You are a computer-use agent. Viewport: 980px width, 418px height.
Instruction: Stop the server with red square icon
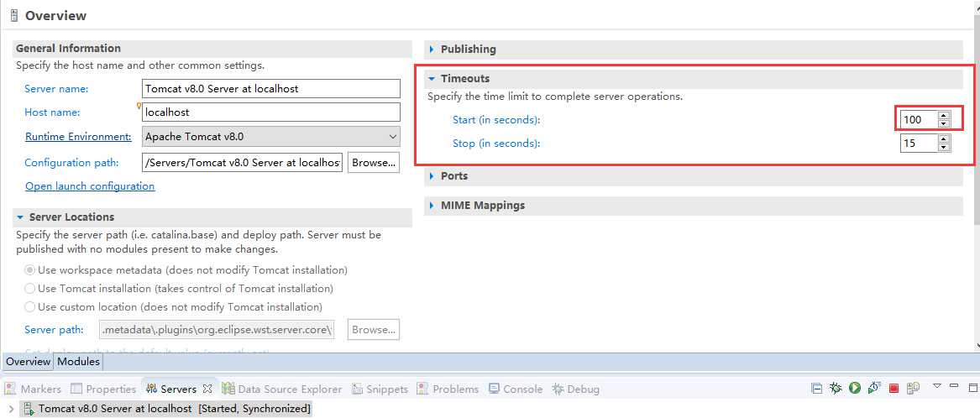[x=894, y=388]
